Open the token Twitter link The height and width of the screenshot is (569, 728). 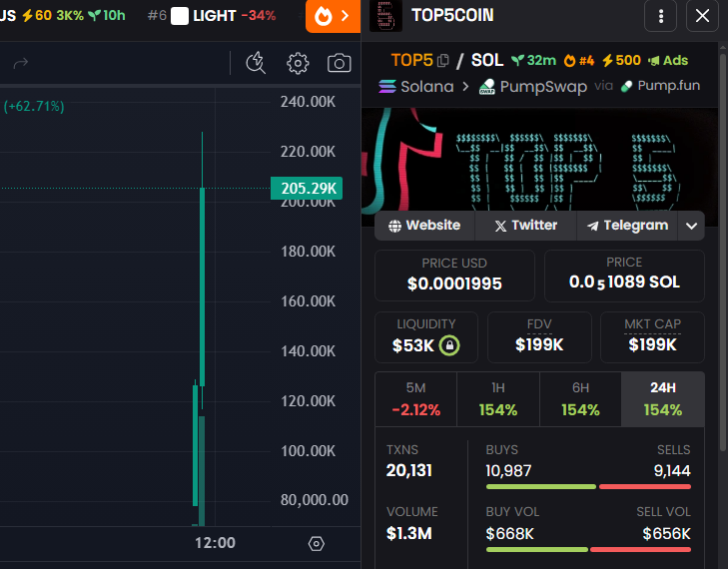(x=525, y=226)
